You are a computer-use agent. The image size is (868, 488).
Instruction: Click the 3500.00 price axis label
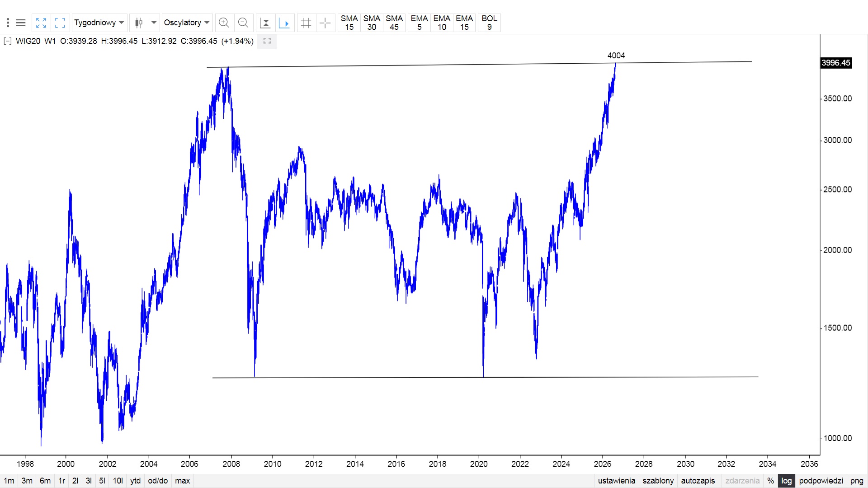coord(838,99)
